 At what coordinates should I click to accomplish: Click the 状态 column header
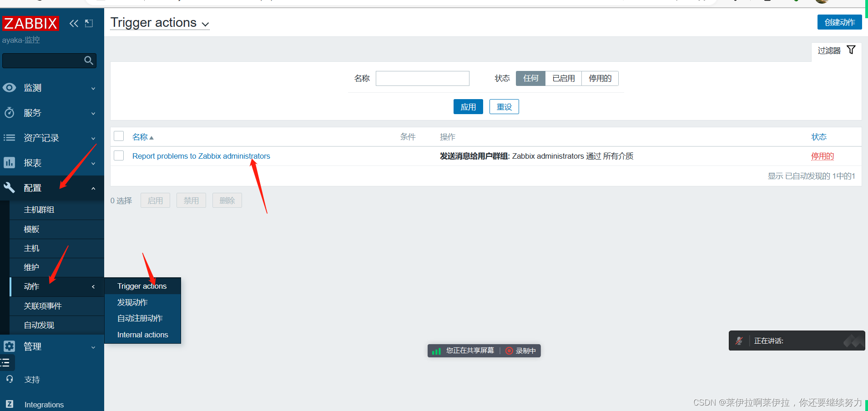(x=819, y=137)
